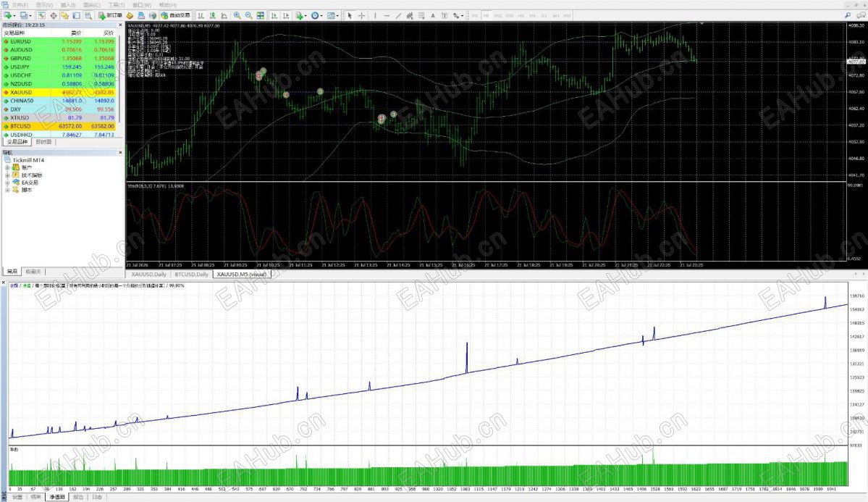
Task: Select the XAUUSD row in Market Watch
Action: [59, 92]
